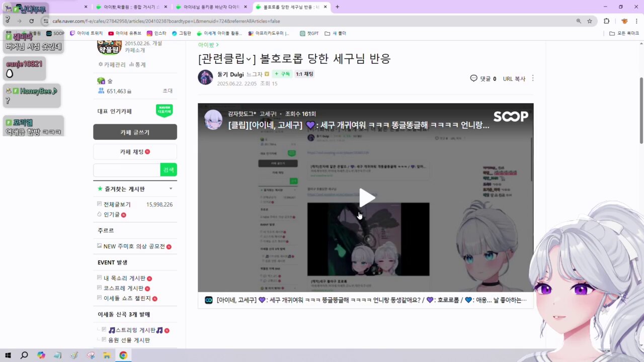Click the SOOP logo in the video
This screenshot has width=644, height=362.
(x=511, y=117)
